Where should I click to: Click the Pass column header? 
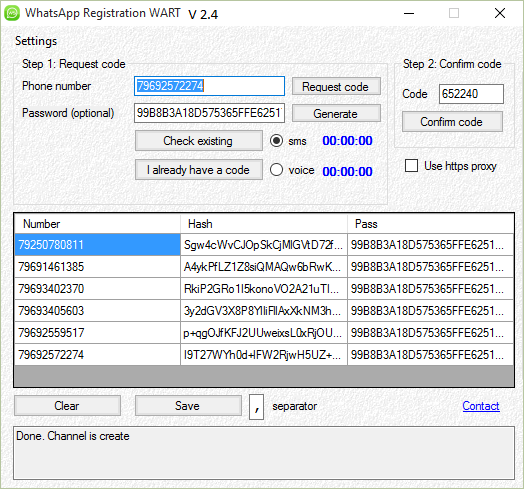tap(430, 224)
